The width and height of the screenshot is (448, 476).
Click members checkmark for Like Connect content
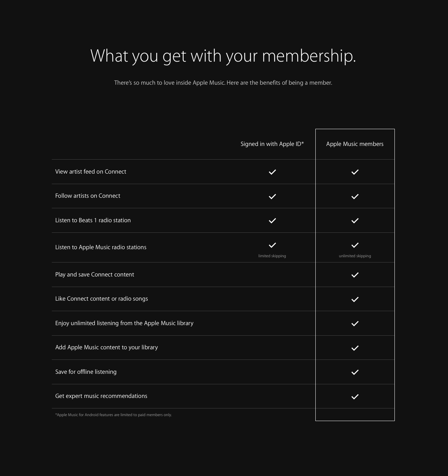pos(355,299)
